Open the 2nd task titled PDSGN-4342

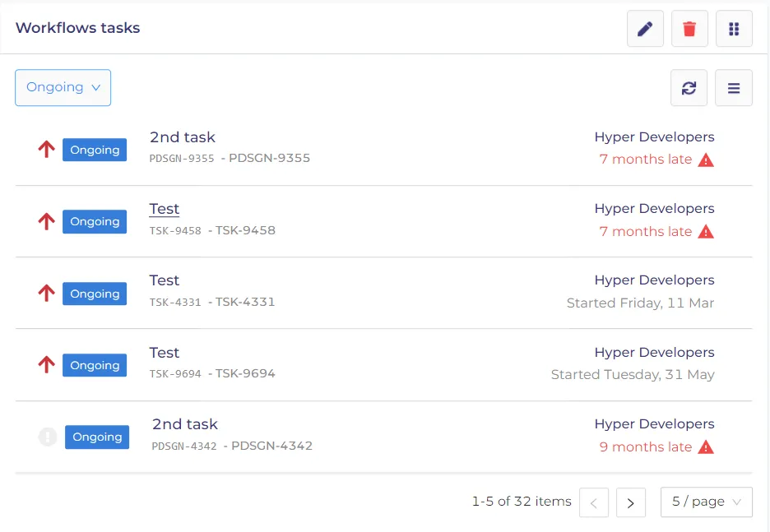[x=184, y=424]
